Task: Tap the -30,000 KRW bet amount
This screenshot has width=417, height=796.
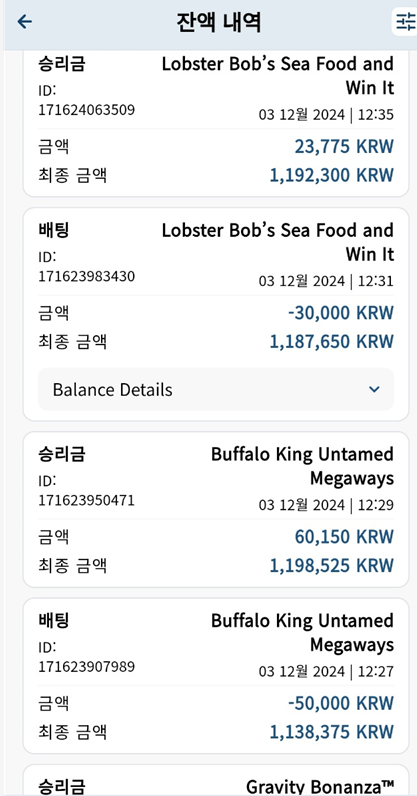Action: (x=340, y=313)
